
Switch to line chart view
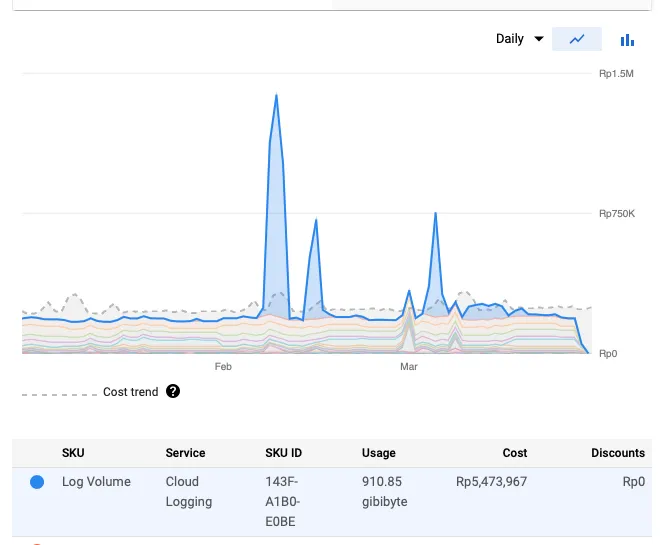click(x=577, y=39)
